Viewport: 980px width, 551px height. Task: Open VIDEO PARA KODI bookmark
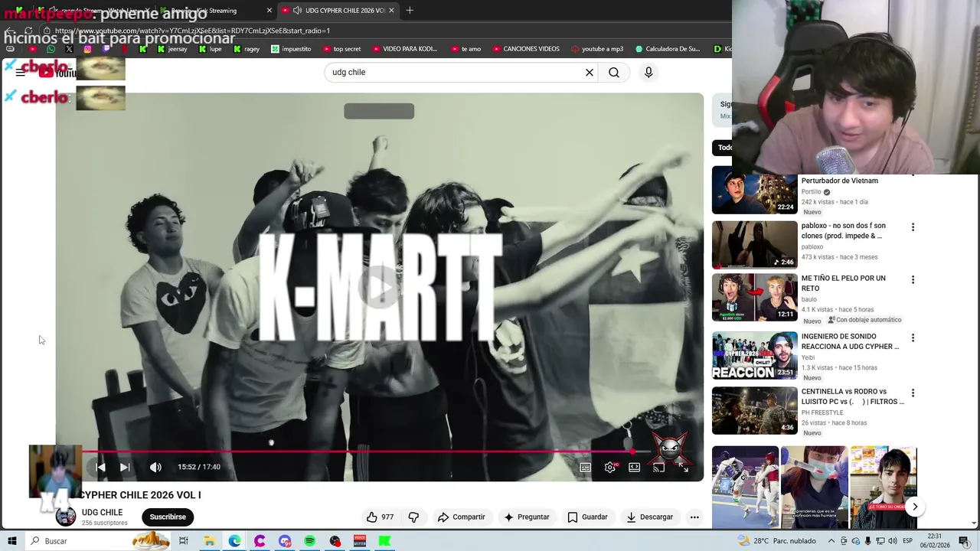[404, 49]
